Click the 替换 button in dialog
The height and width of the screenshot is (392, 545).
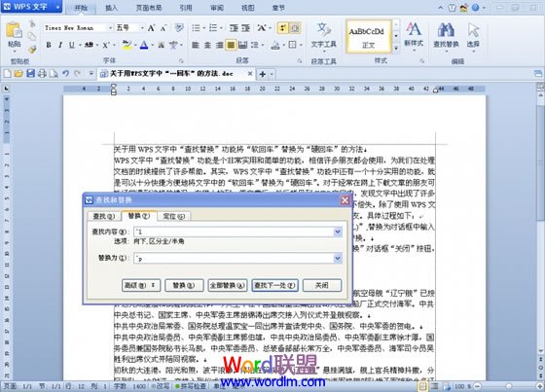184,285
